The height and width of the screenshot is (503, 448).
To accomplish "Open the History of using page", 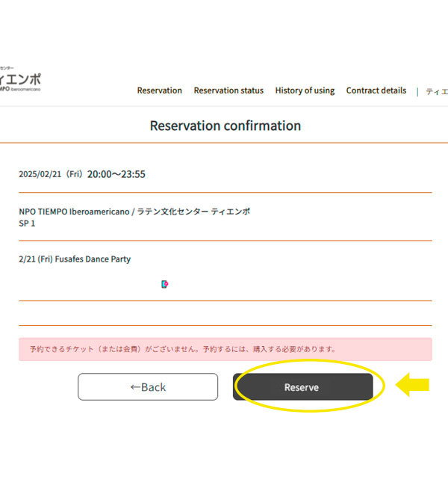I will point(305,90).
